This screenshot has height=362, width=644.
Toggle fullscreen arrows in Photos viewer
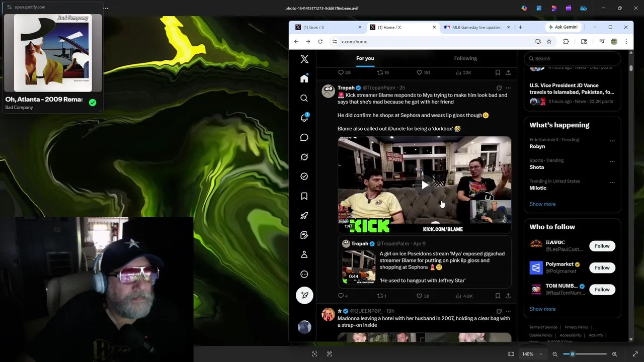[x=635, y=354]
